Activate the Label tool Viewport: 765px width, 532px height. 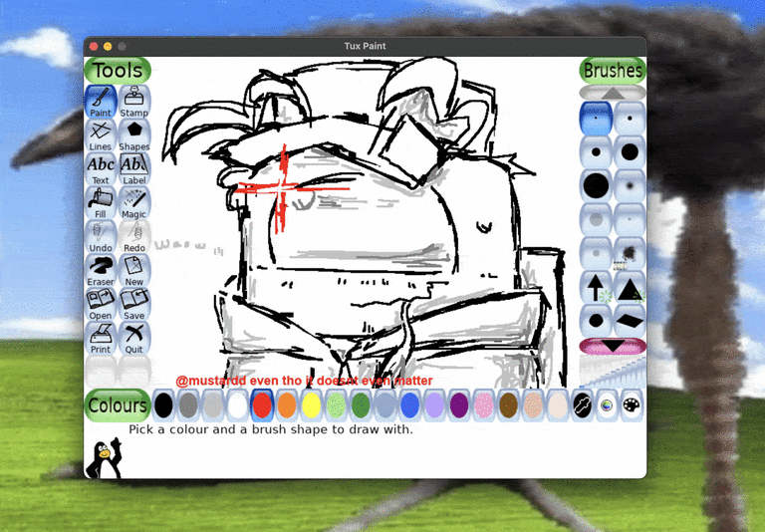[134, 169]
